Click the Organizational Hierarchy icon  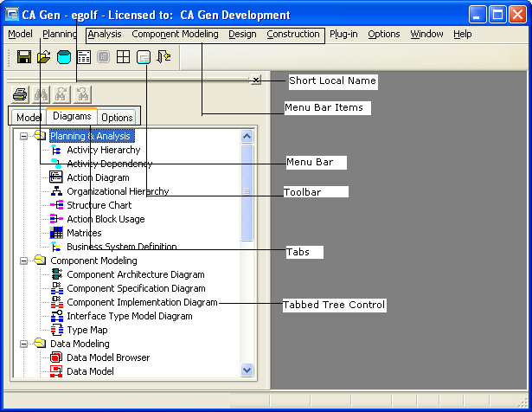pos(56,191)
